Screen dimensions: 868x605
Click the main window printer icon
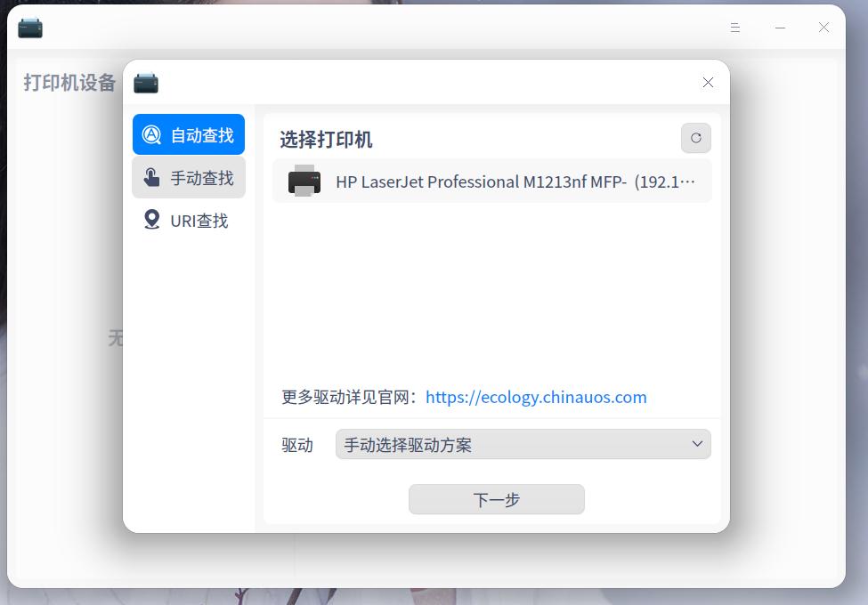click(29, 28)
